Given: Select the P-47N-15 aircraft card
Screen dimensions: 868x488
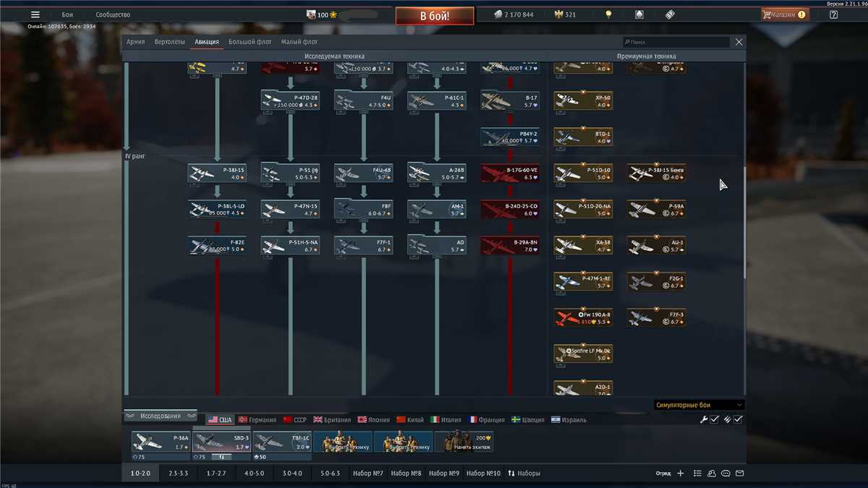Looking at the screenshot, I should click(291, 210).
